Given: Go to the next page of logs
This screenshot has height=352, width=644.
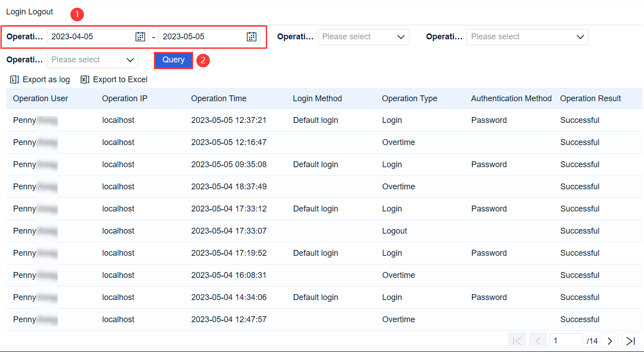Looking at the screenshot, I should click(610, 340).
